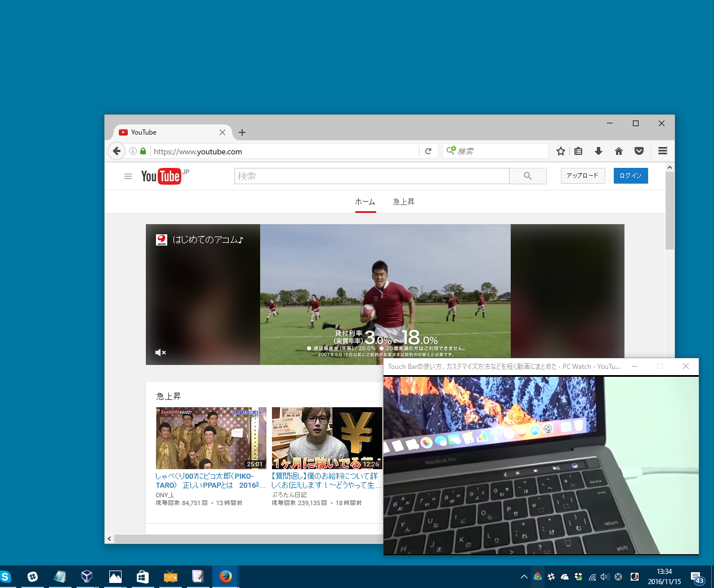Go to Firefox home page via house icon
The image size is (714, 588).
(619, 151)
